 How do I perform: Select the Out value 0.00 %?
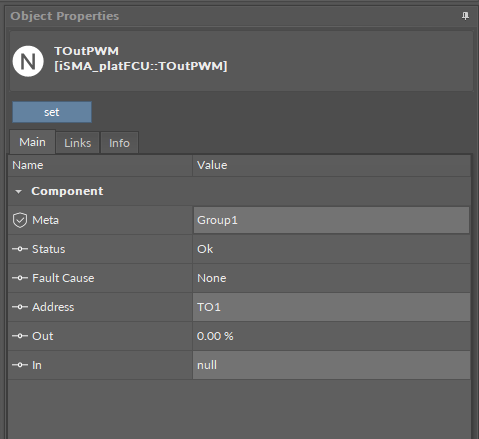click(215, 336)
